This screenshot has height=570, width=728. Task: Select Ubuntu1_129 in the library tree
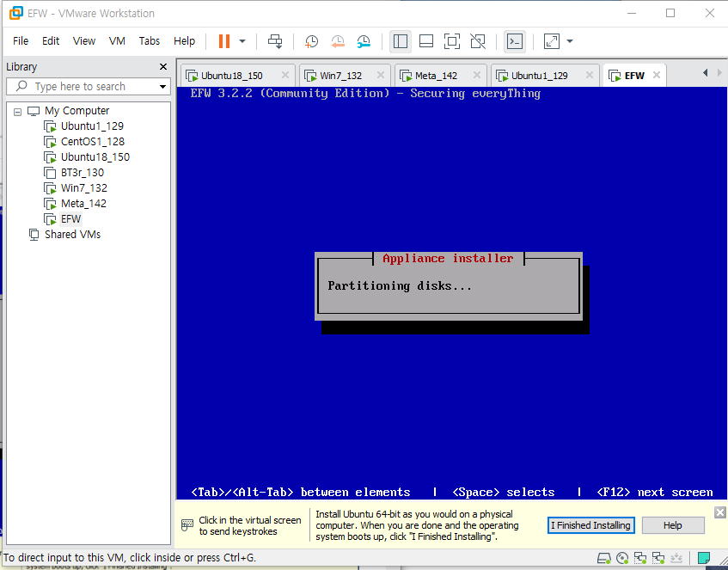[x=92, y=126]
